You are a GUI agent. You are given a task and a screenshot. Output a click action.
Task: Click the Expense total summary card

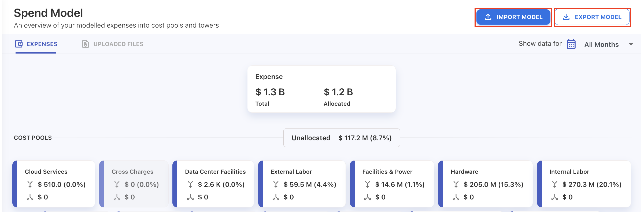(321, 89)
